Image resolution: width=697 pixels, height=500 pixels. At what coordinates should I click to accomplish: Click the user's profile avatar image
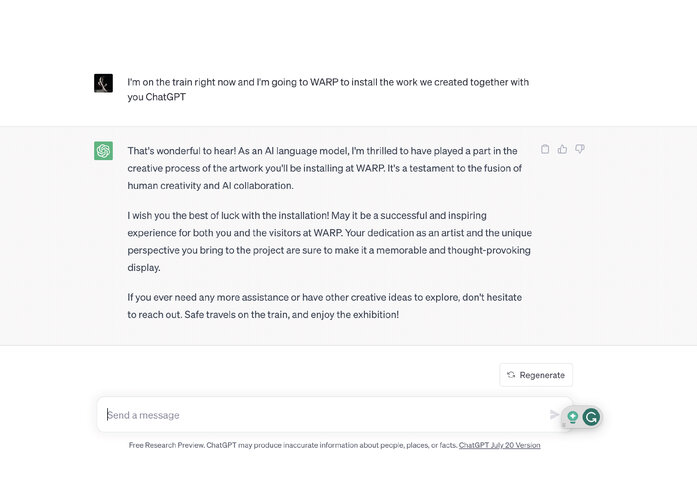pyautogui.click(x=104, y=83)
